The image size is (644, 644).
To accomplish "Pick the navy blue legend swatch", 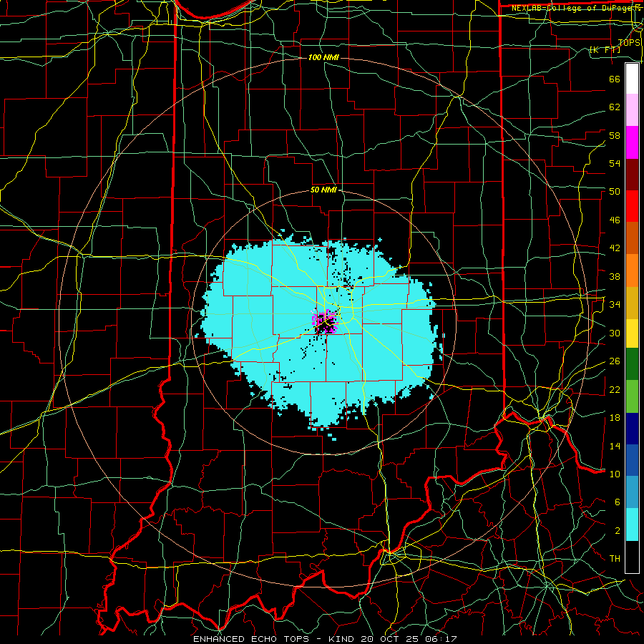I will (x=632, y=429).
